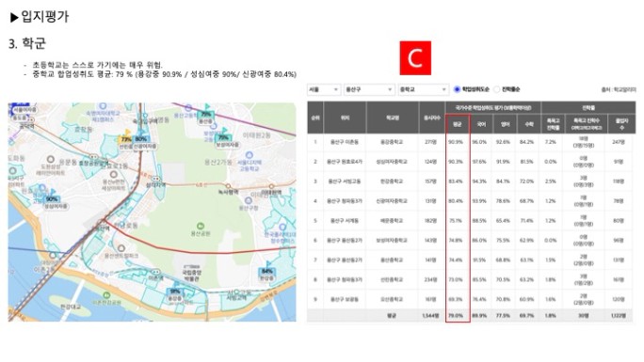The image size is (644, 362).
Task: Click the green 용산공원 park icon
Action: pos(201,226)
